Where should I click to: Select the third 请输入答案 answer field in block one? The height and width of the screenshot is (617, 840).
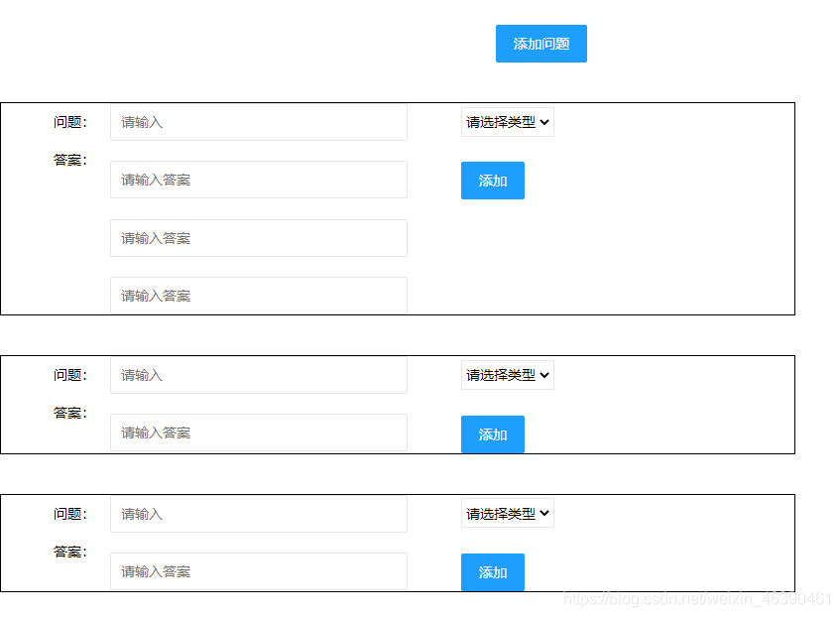pos(258,295)
